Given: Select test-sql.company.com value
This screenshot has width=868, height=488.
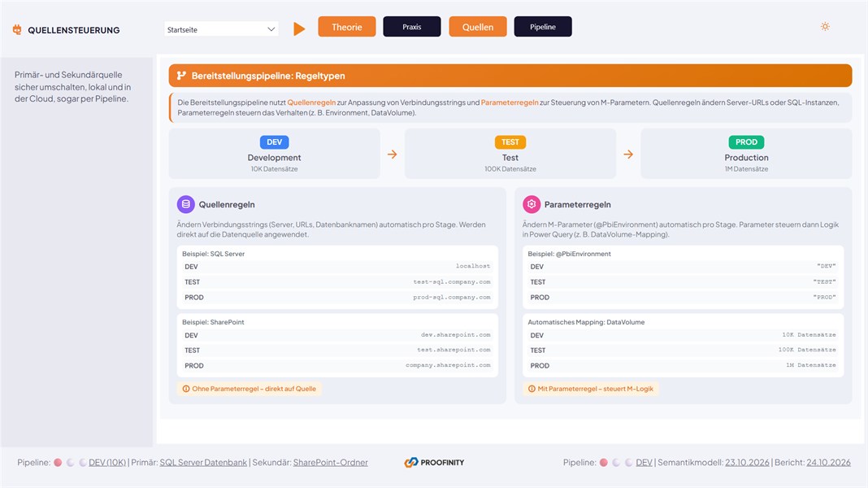Looking at the screenshot, I should [x=452, y=281].
